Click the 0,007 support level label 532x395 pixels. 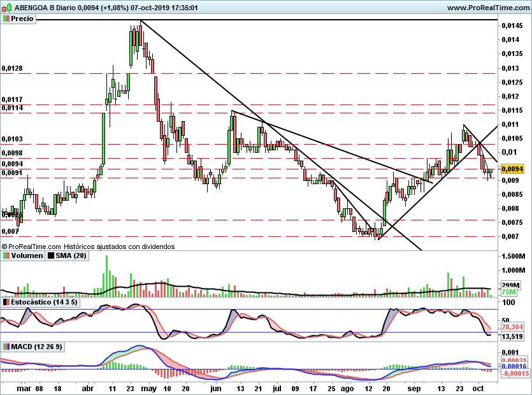(10, 231)
